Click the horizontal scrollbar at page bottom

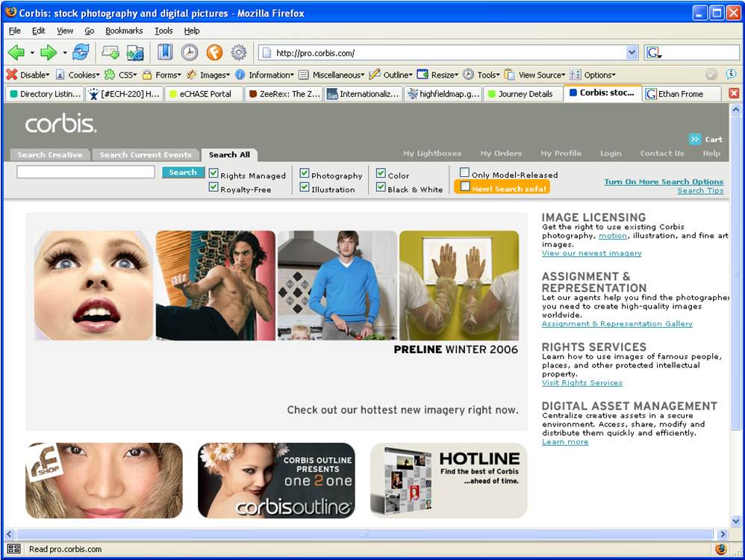pos(365,535)
